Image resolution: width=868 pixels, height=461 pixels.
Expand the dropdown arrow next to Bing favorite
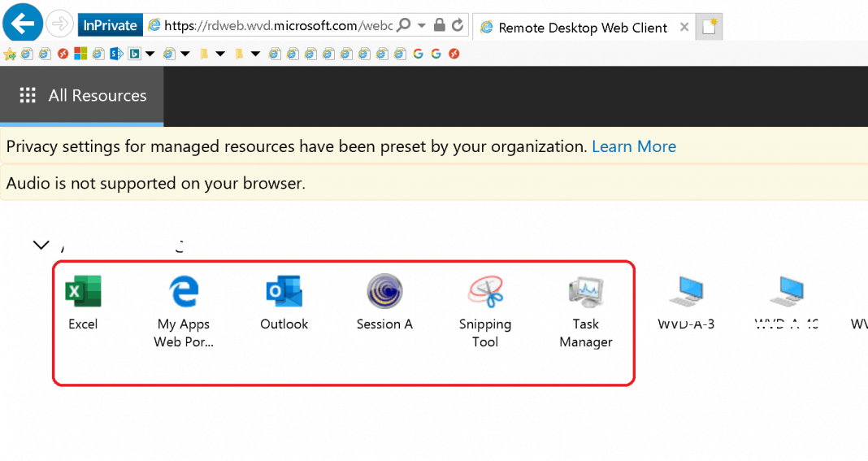pyautogui.click(x=150, y=54)
